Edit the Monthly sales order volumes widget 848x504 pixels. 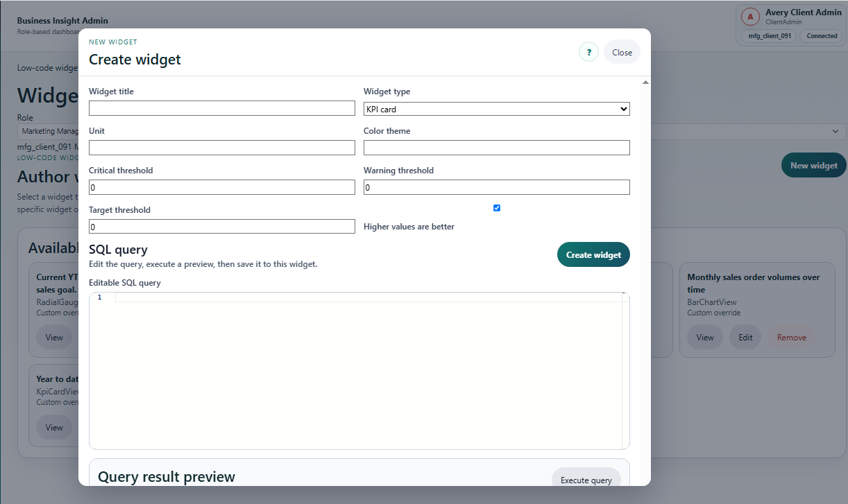(x=745, y=338)
